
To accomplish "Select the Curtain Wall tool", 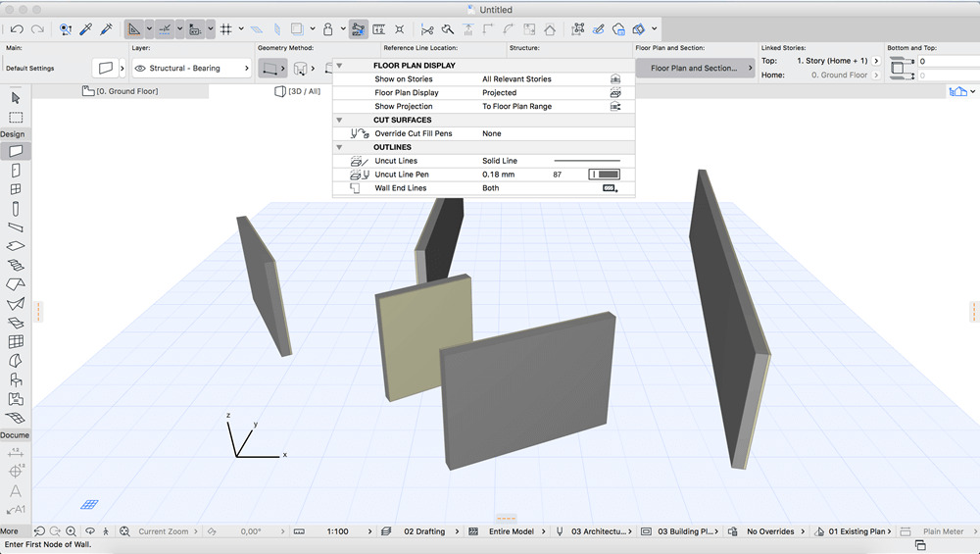I will pos(16,341).
